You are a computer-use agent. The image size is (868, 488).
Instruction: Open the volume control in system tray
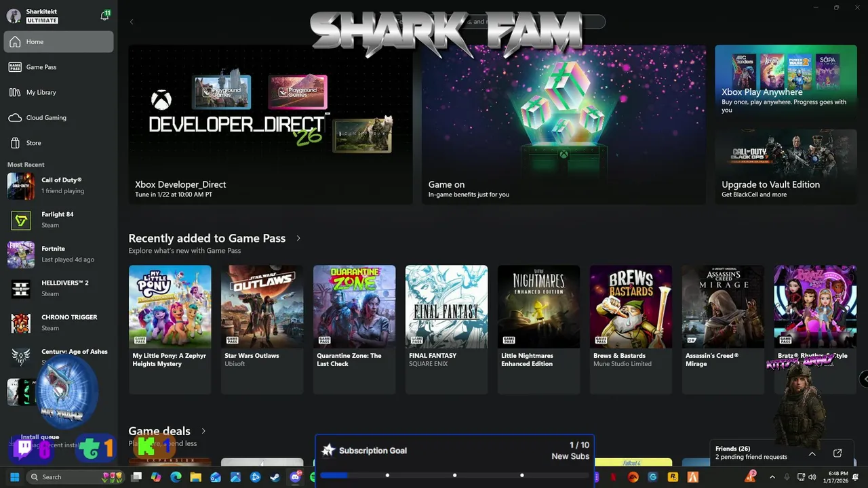(x=813, y=477)
